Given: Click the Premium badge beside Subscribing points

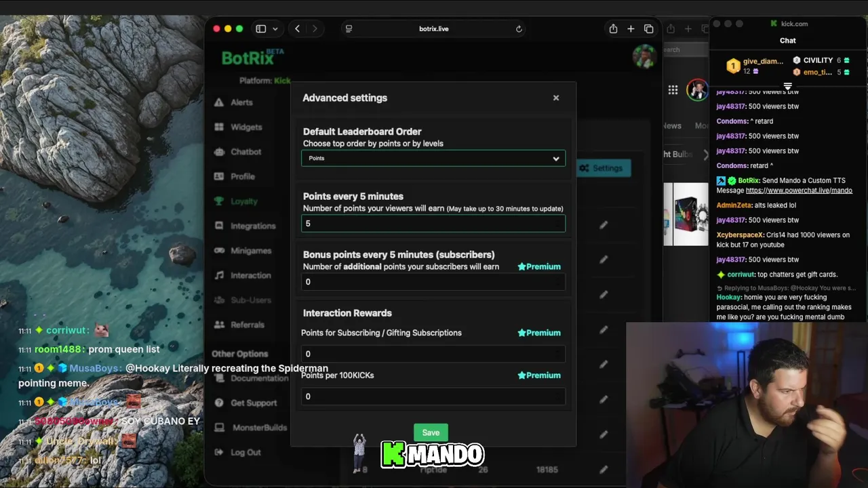Looking at the screenshot, I should [x=539, y=333].
